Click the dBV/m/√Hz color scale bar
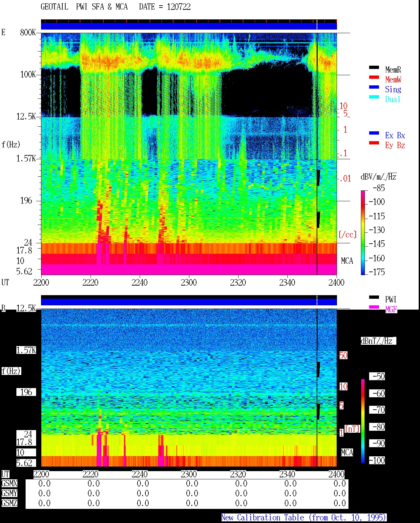This screenshot has width=420, height=523. click(363, 232)
